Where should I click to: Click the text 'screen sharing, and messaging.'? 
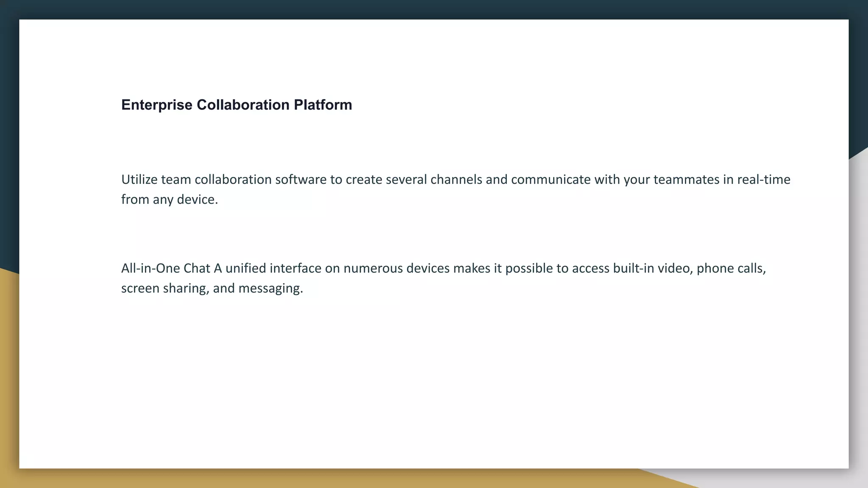pos(212,288)
